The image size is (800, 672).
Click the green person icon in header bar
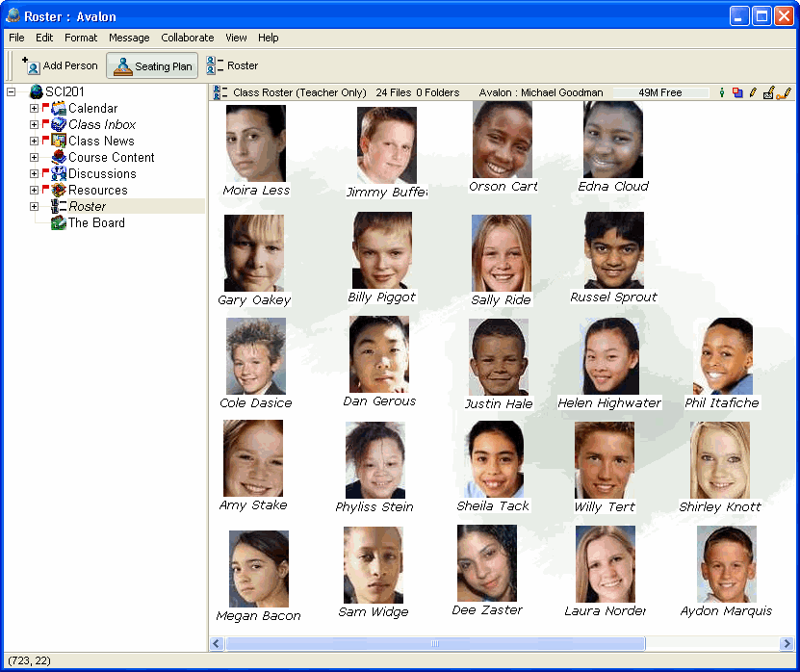tap(722, 93)
